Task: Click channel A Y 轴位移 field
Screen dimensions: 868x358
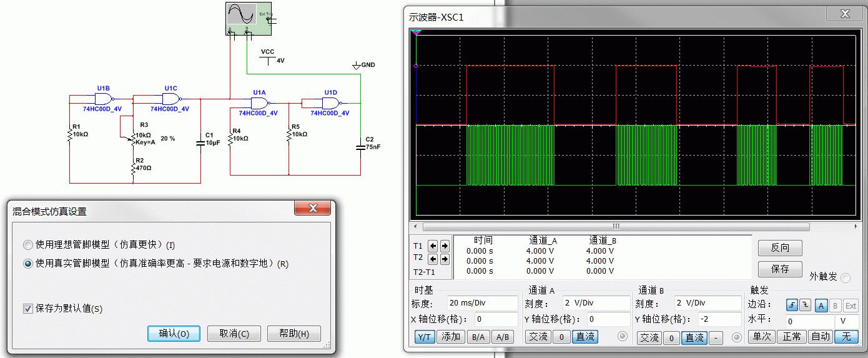Action: click(x=609, y=319)
